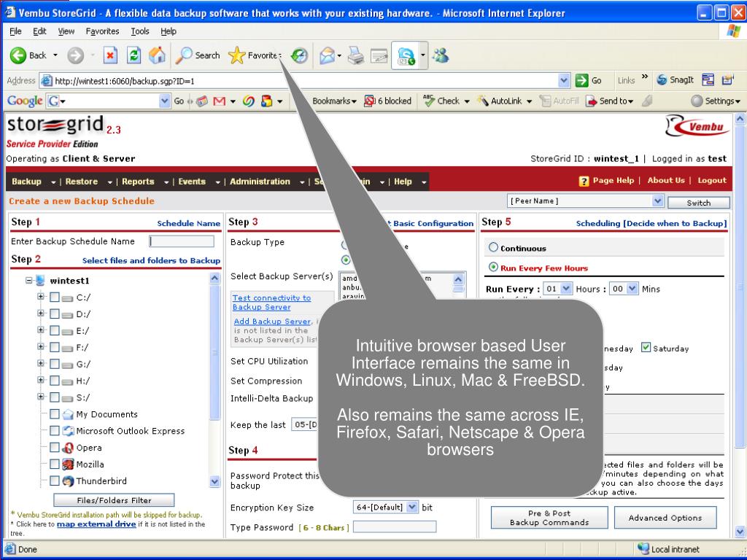The width and height of the screenshot is (747, 560).
Task: Check the S:/ drive checkbox
Action: click(54, 397)
